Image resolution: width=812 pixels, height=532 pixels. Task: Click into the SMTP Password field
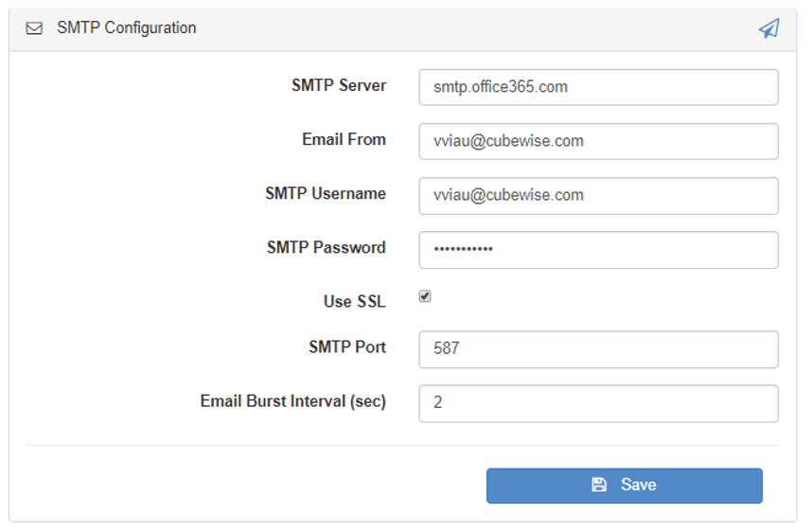pos(598,250)
